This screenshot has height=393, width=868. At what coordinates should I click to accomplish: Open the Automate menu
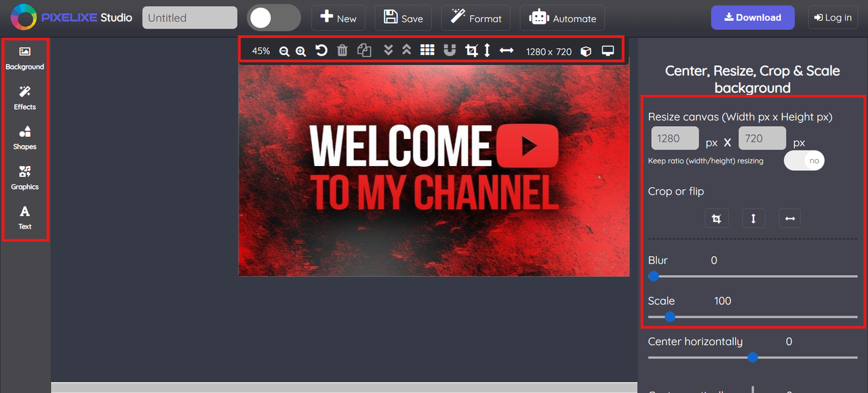coord(562,18)
